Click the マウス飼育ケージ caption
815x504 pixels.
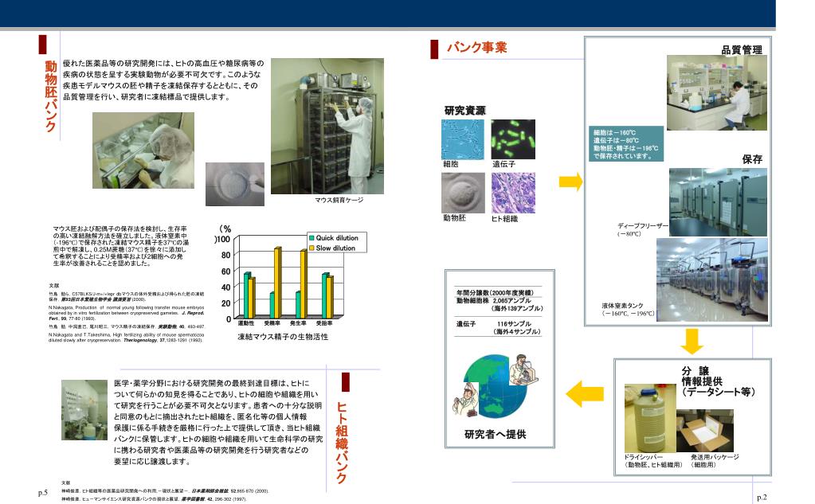tap(339, 200)
